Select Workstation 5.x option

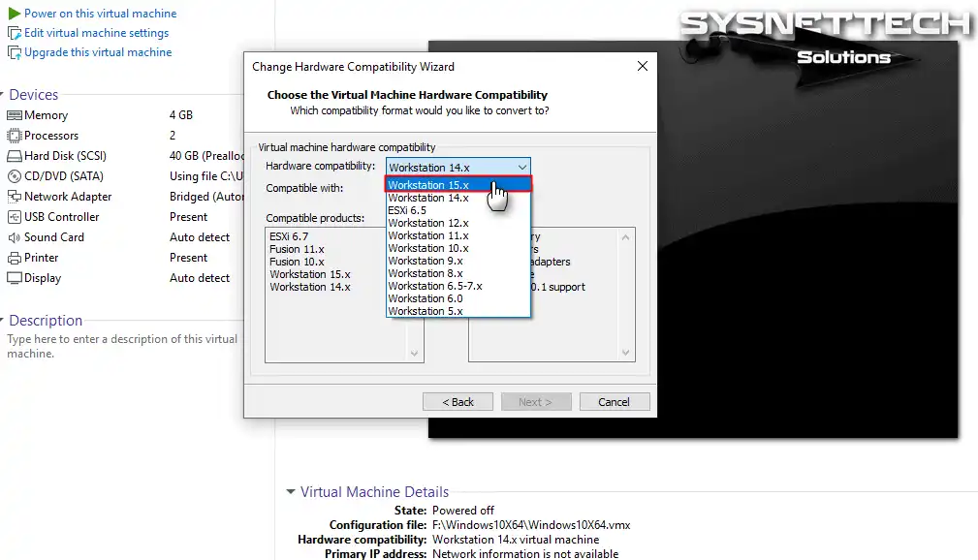click(458, 311)
